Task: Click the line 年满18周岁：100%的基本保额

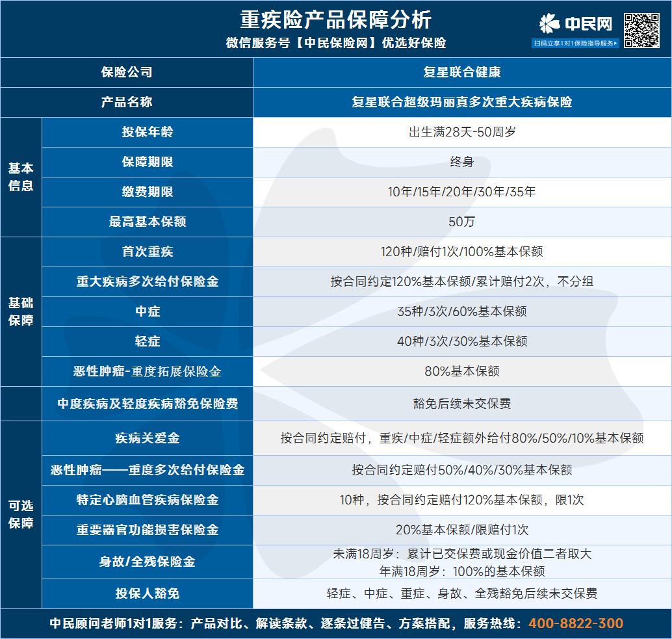Action: point(462,571)
